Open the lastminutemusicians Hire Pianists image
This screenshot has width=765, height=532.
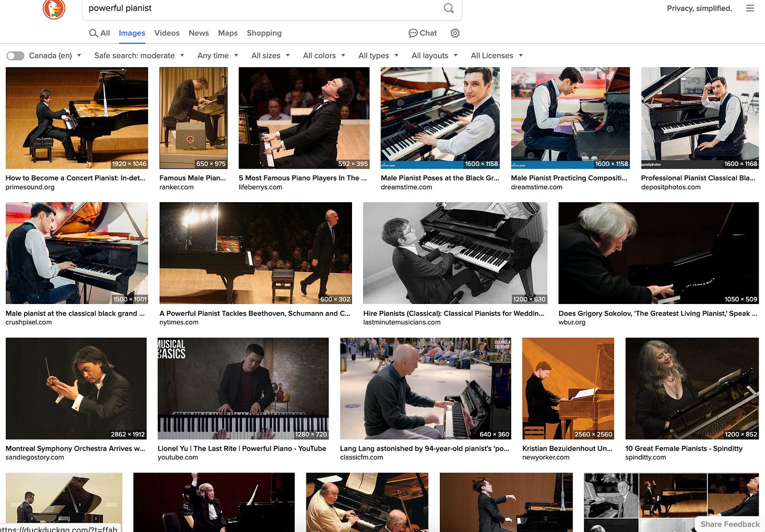click(455, 253)
